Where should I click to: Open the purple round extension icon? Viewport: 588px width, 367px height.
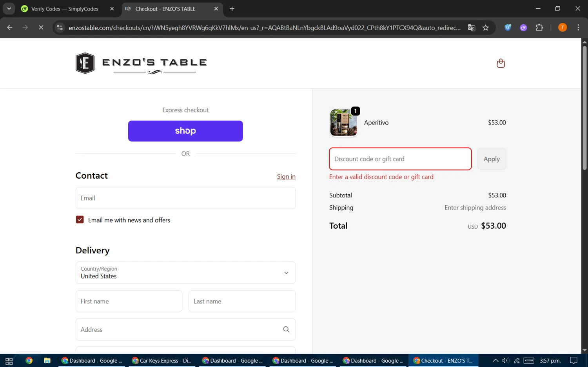coord(523,27)
